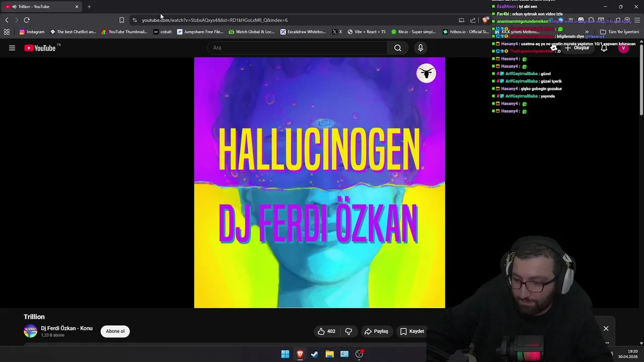Screen dimensions: 644x362
Task: Click the bee channel watermark in video
Action: pyautogui.click(x=426, y=73)
